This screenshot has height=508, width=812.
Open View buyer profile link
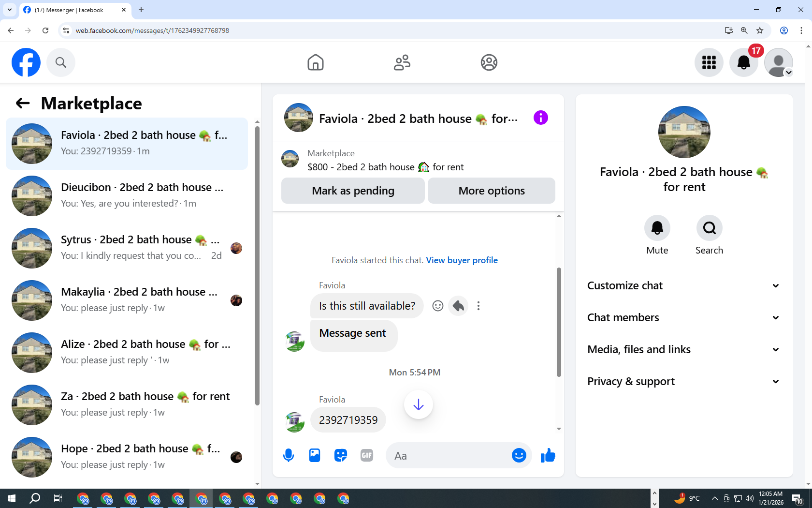click(462, 260)
